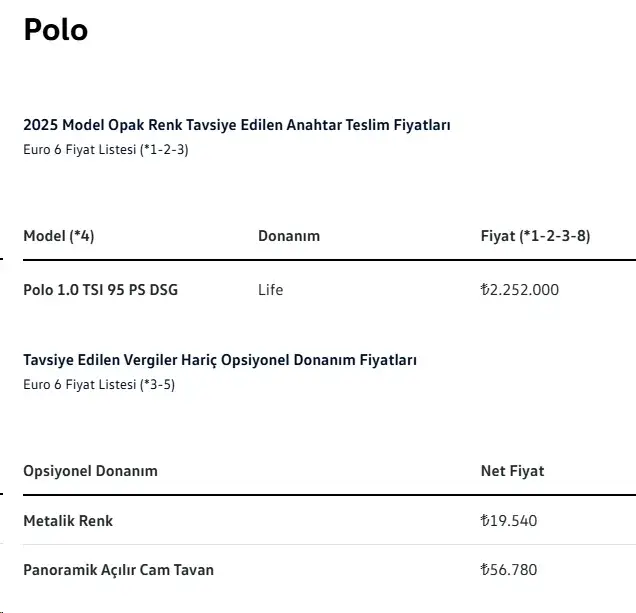
Task: Click the Fiyat (*1-2-3-8) column header
Action: [x=535, y=236]
